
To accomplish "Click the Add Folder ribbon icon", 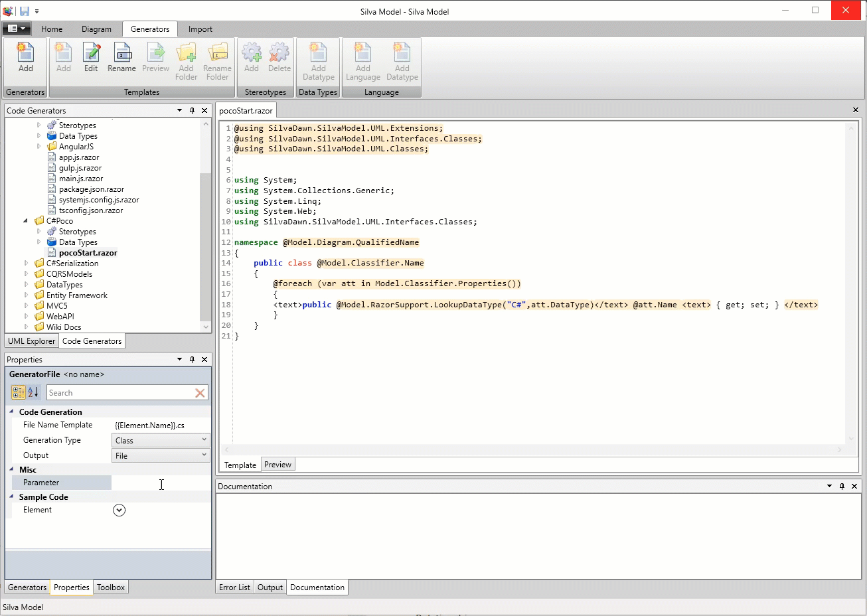I will (186, 61).
